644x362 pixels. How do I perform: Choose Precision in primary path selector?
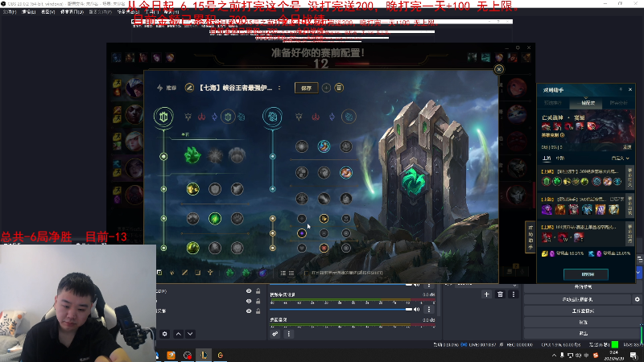188,117
